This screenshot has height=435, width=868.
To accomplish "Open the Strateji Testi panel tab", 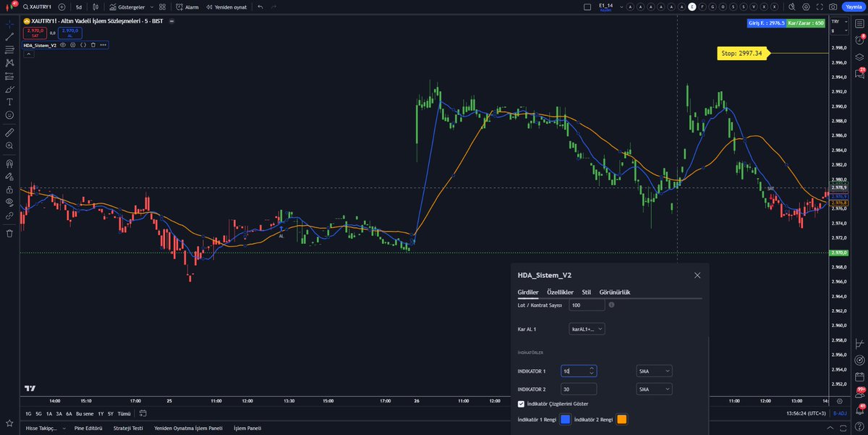I will pyautogui.click(x=128, y=428).
